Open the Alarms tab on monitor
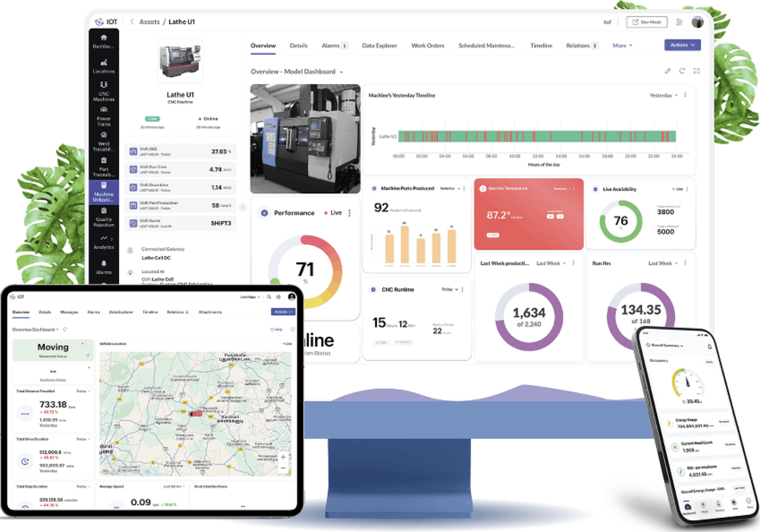This screenshot has height=532, width=760. [334, 46]
